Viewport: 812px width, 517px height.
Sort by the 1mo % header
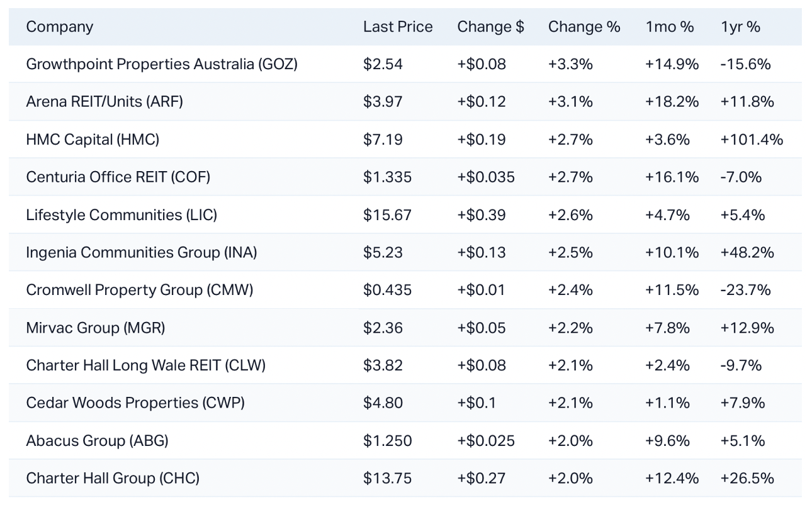669,27
